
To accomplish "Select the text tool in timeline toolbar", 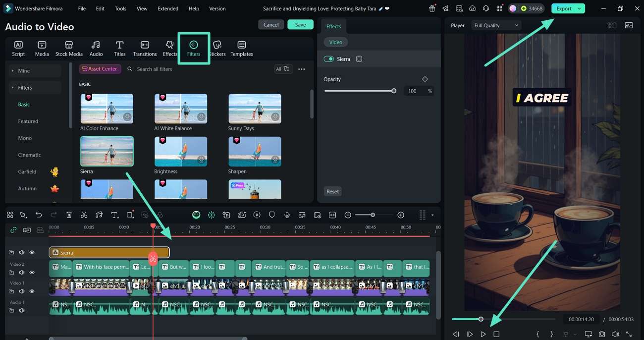I will point(114,215).
